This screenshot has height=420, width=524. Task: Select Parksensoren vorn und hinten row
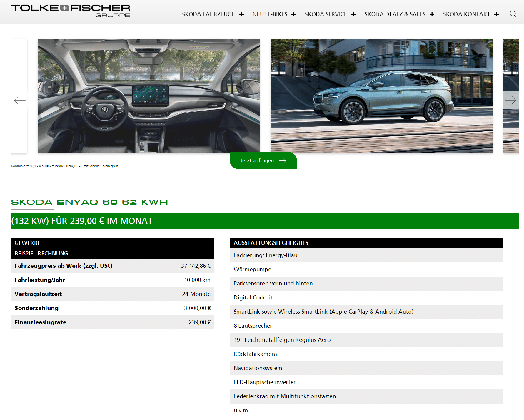[x=367, y=284]
